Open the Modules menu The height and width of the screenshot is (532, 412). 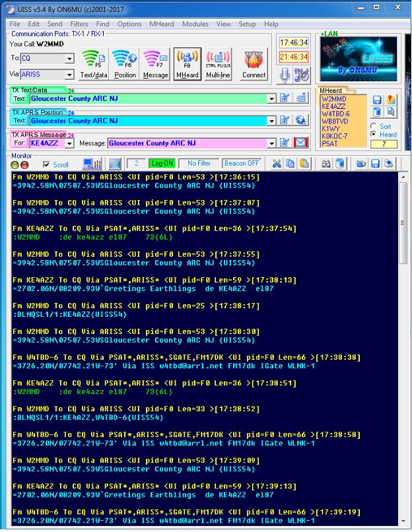(x=195, y=24)
